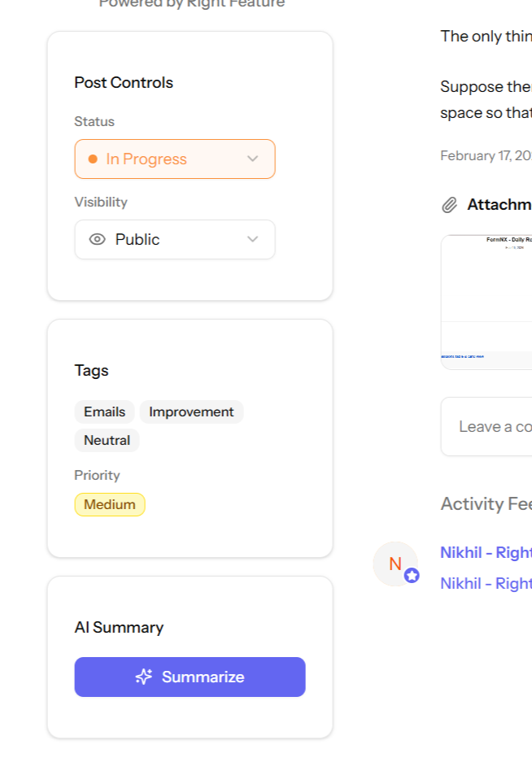532x775 pixels.
Task: Click the eye icon in the Visibility field
Action: tap(98, 239)
